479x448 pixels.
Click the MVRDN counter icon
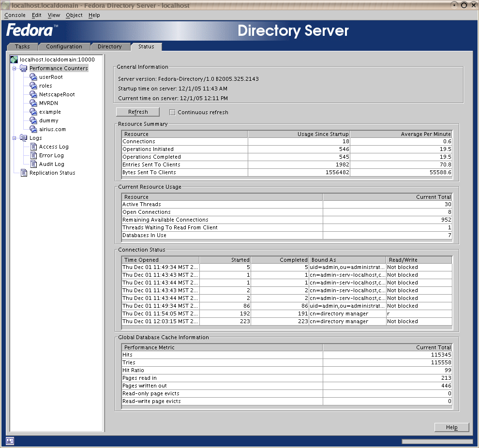(x=33, y=103)
